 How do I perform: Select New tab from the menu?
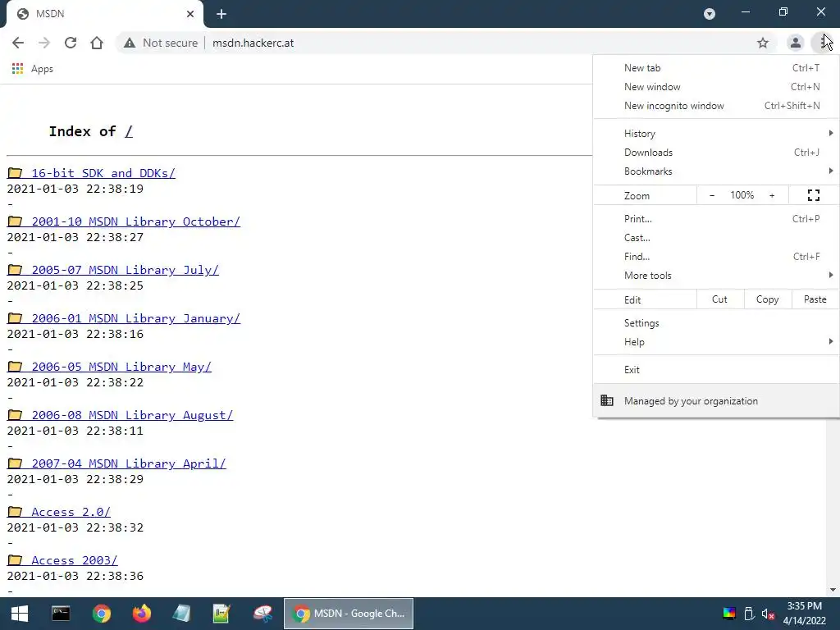coord(716,68)
